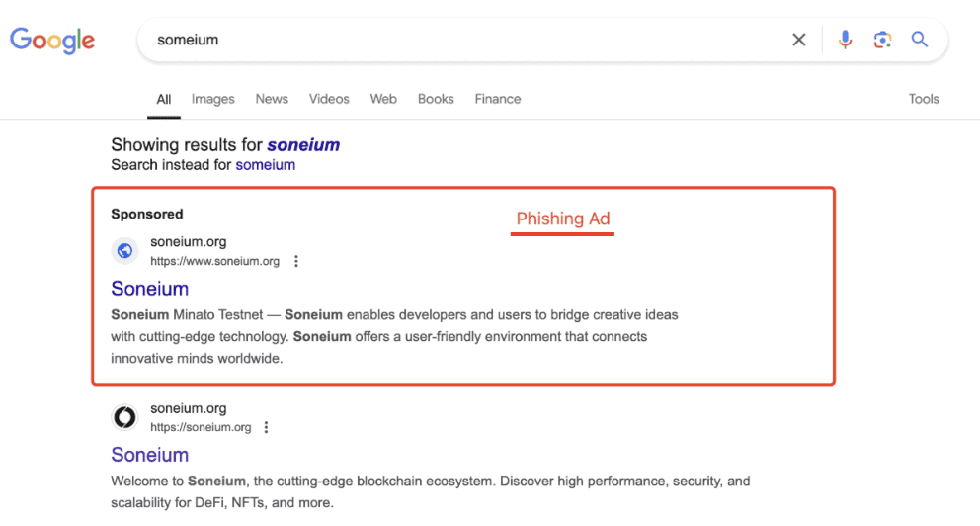Click black circle favicon of organic Soneium result
Viewport: 980px width, 526px height.
coord(125,417)
